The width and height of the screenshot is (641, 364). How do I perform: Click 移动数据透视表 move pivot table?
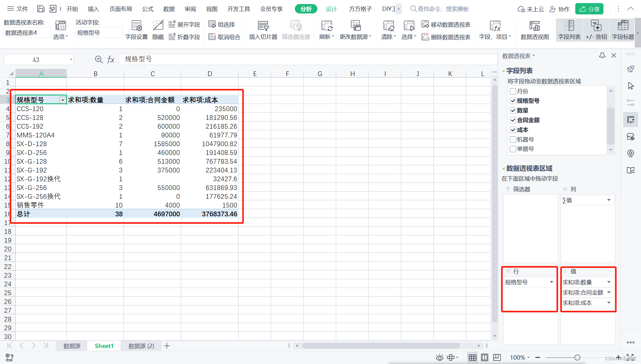click(446, 24)
